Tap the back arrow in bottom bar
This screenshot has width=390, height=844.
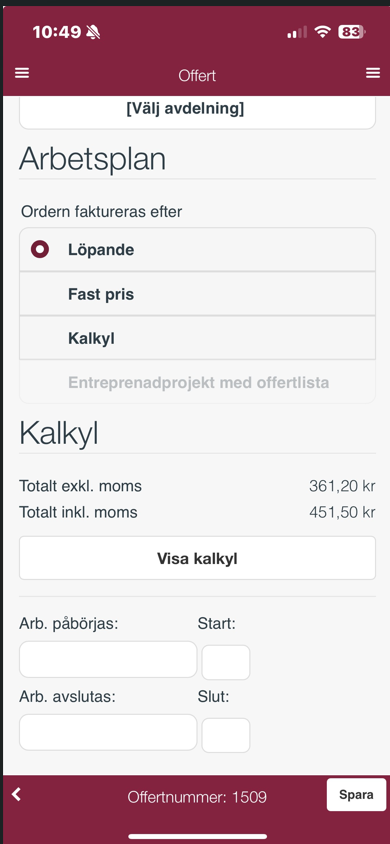(x=17, y=794)
